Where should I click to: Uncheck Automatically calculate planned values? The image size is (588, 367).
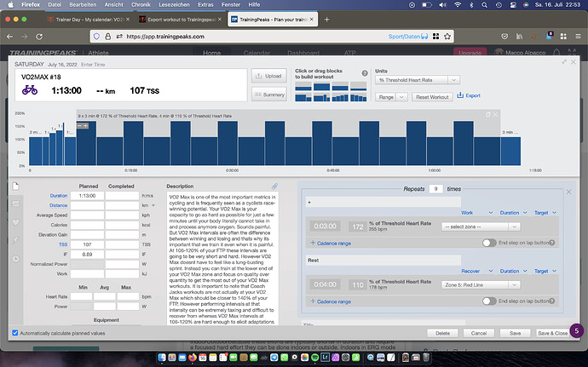tap(15, 333)
